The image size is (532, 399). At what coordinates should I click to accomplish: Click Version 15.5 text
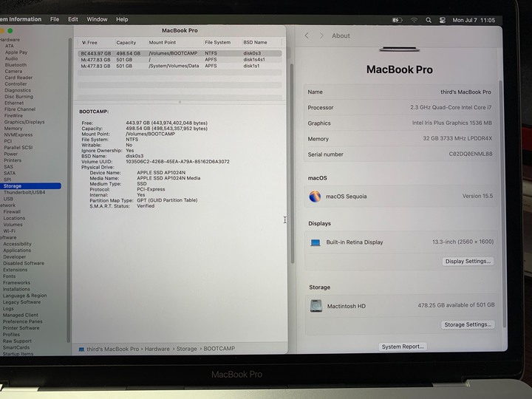477,196
